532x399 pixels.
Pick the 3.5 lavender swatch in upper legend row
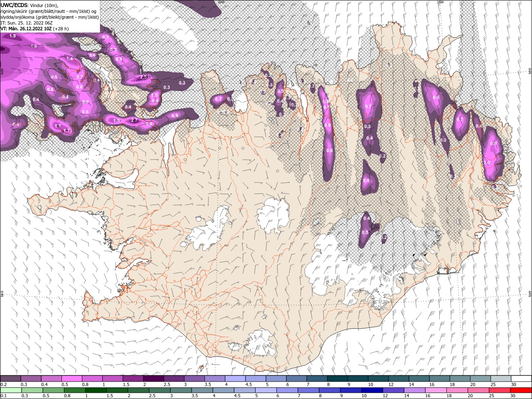[214, 379]
